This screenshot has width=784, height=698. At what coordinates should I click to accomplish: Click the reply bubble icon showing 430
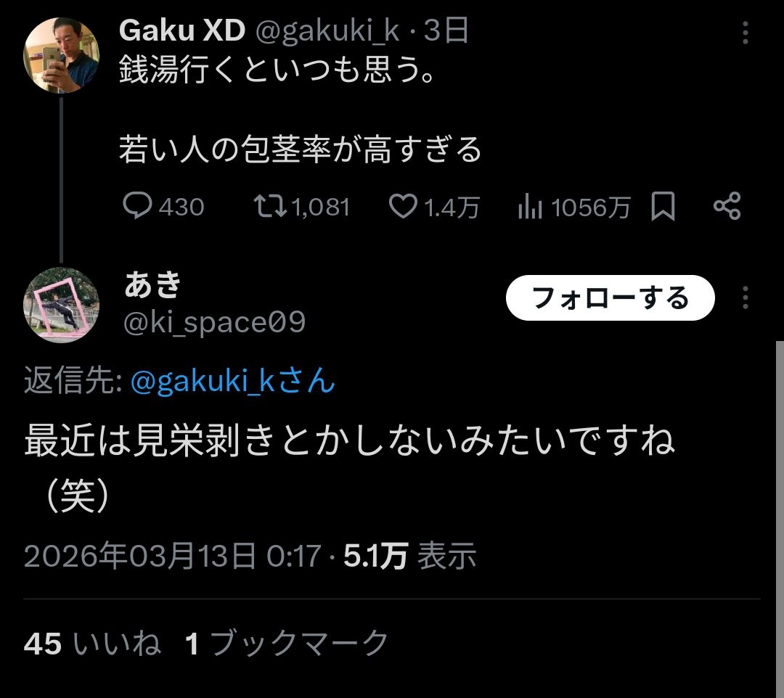tap(137, 206)
